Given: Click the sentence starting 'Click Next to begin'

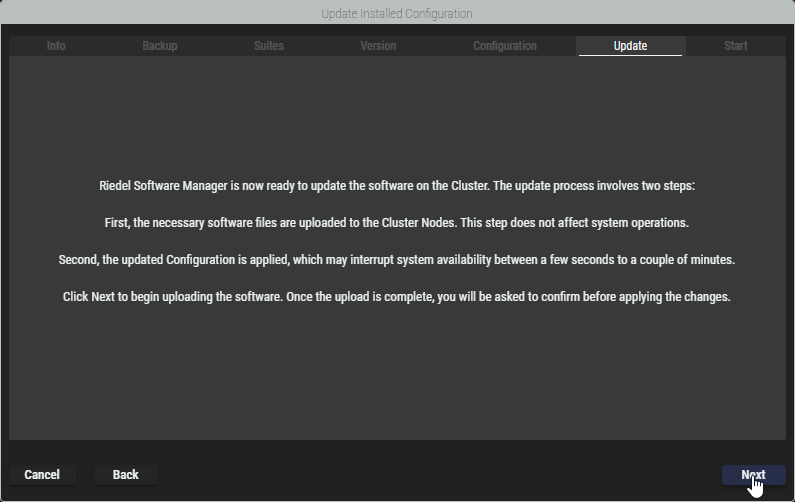Looking at the screenshot, I should pos(397,297).
